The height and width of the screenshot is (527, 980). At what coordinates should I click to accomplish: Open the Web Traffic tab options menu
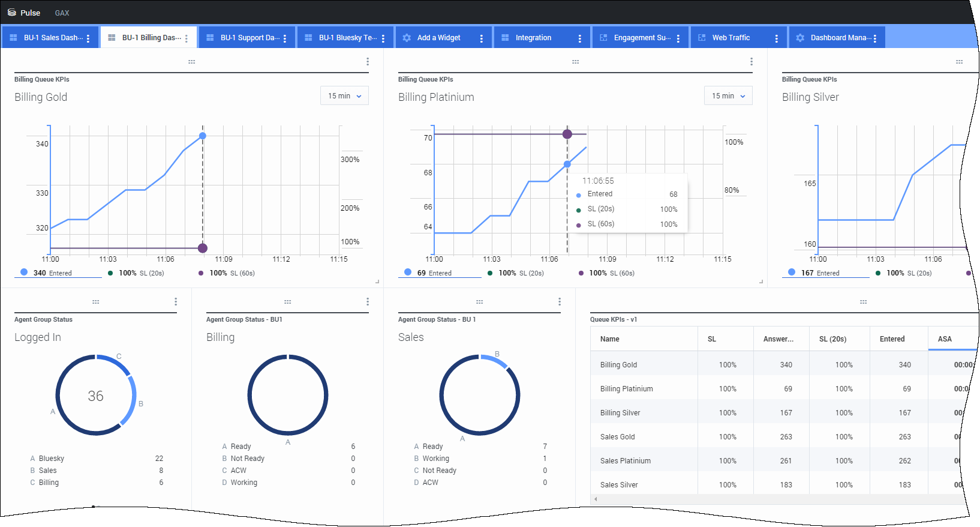coord(777,38)
